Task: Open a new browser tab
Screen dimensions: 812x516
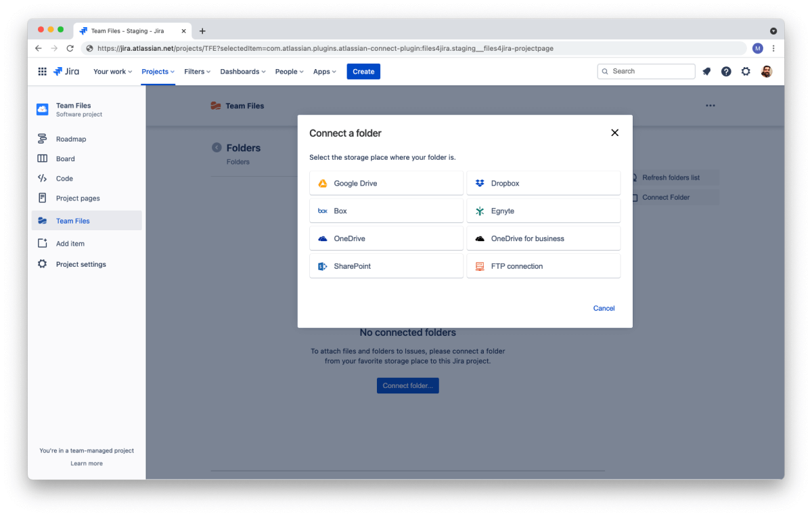Action: click(202, 31)
